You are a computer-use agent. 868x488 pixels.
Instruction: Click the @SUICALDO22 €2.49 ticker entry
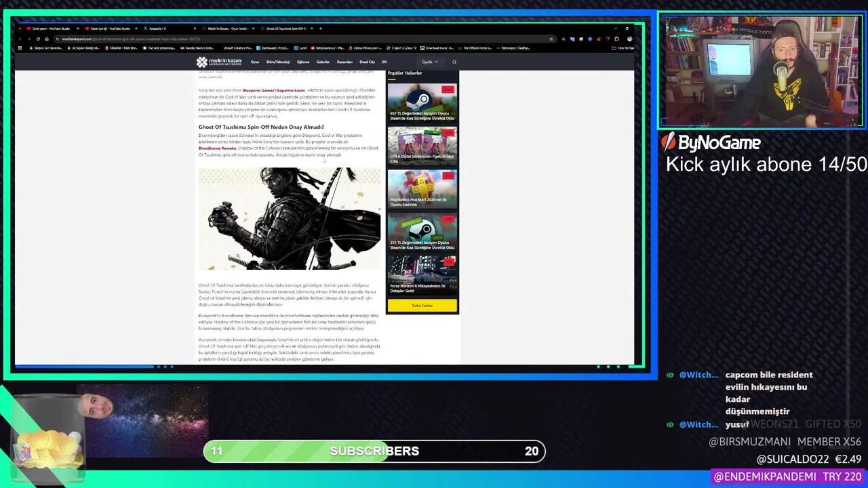pos(808,460)
